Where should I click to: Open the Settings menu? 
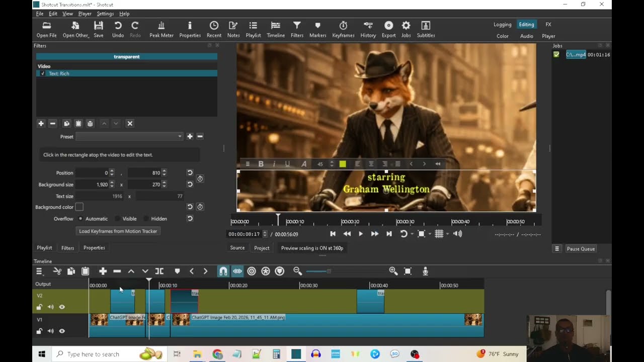pyautogui.click(x=105, y=14)
